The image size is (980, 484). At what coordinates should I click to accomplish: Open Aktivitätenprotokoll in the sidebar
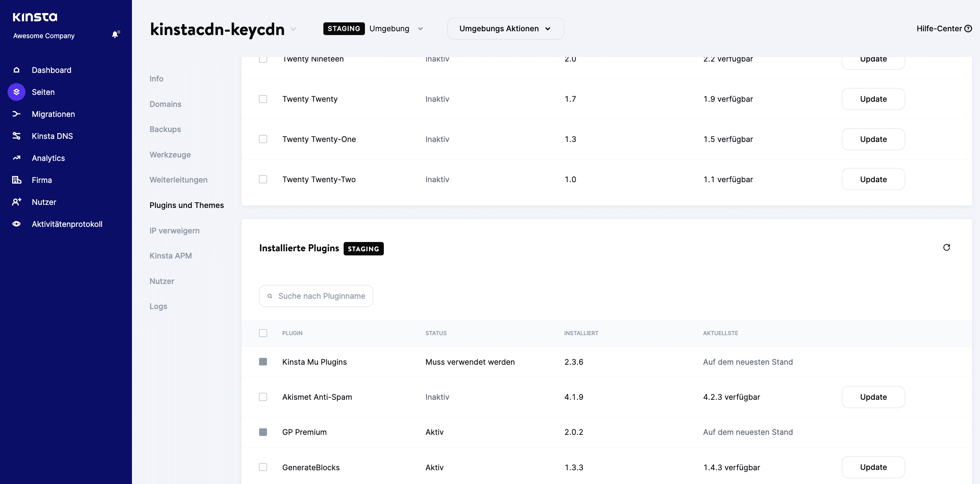[67, 224]
